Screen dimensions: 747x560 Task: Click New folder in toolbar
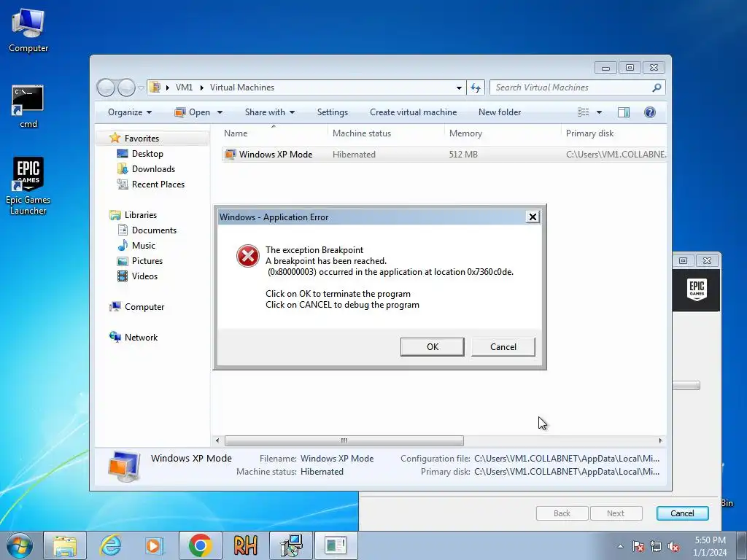point(500,112)
